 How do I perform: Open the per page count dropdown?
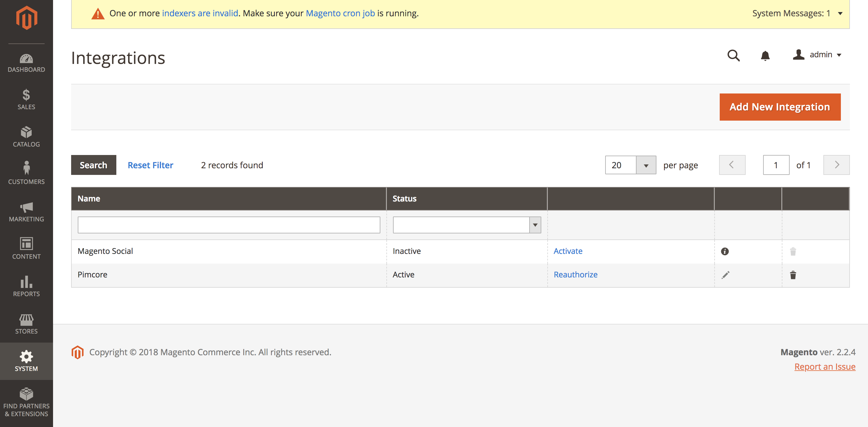[x=631, y=165]
